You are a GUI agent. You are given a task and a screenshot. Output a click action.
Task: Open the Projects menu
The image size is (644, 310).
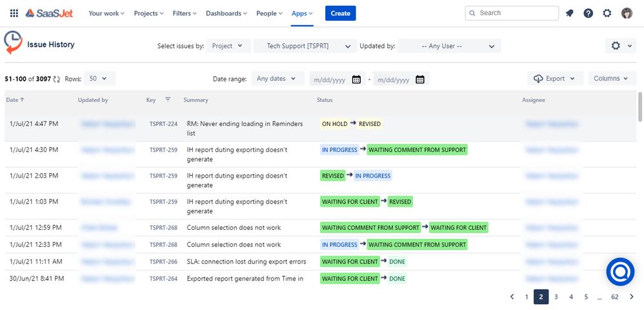(x=148, y=13)
